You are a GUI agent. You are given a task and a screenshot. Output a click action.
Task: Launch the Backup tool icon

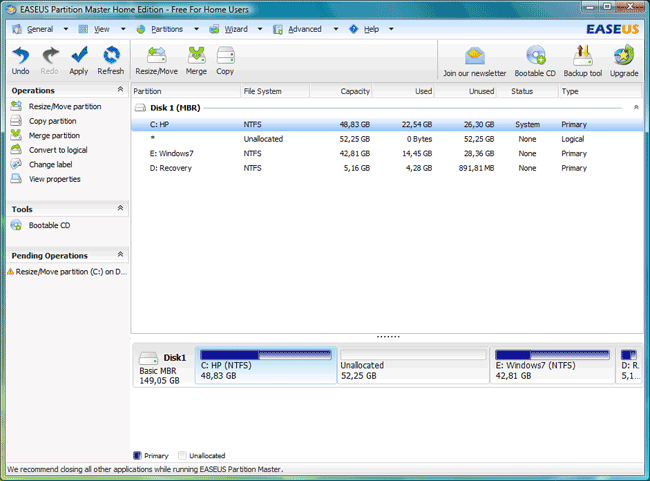(x=582, y=57)
